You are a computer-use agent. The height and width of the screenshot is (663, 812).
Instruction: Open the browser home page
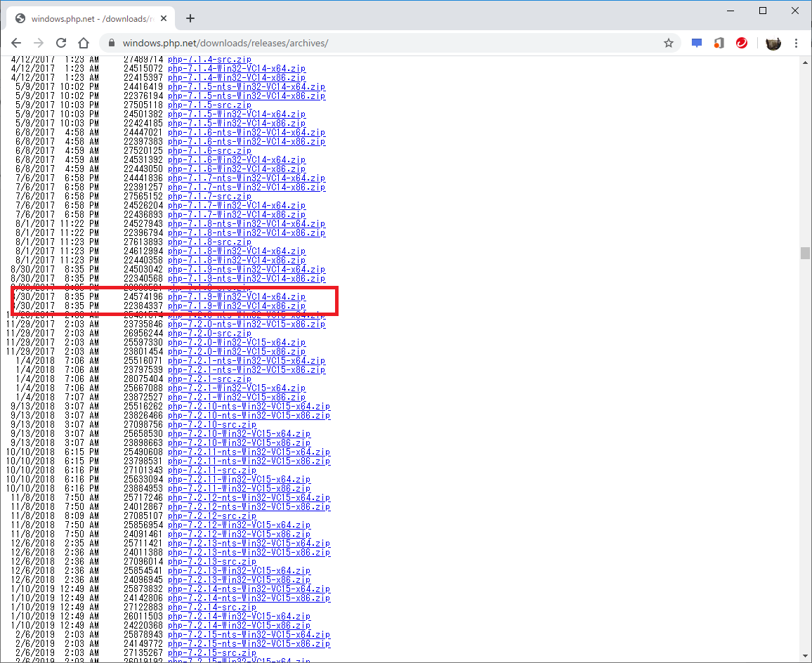(x=84, y=43)
